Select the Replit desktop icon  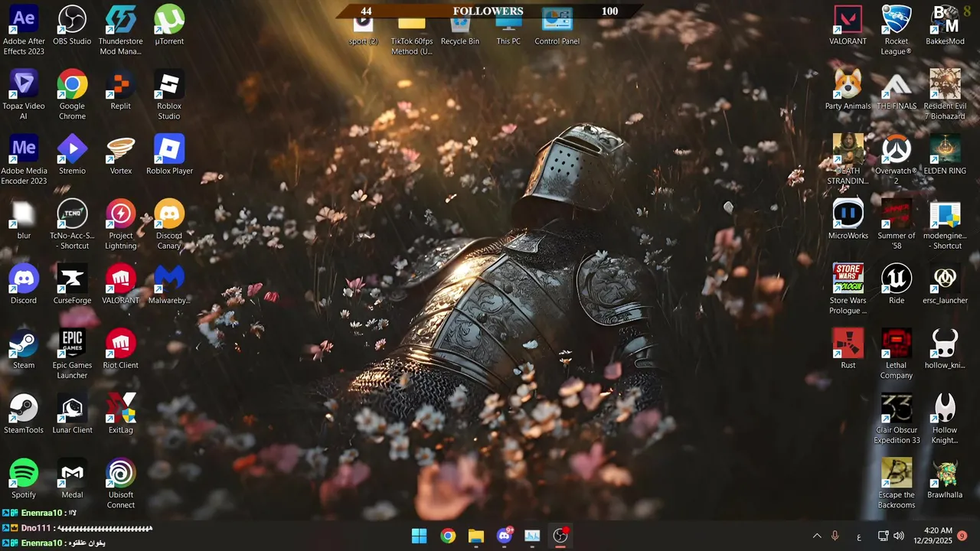(x=120, y=90)
